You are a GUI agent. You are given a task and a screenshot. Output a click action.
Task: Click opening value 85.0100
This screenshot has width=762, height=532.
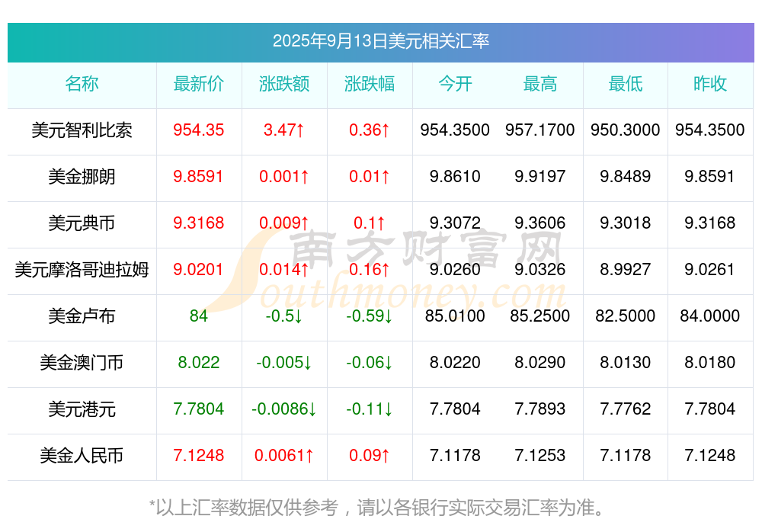(x=455, y=316)
